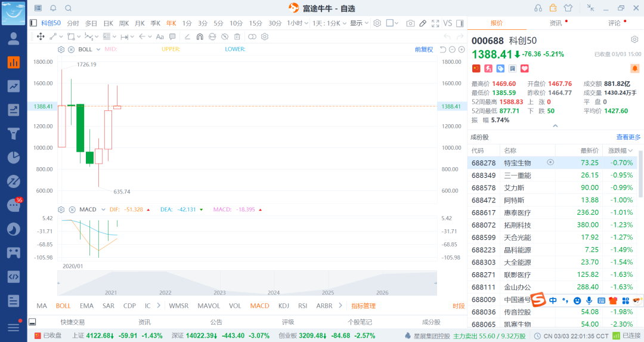Select constituent row 688072 拓荆科技

pos(552,225)
